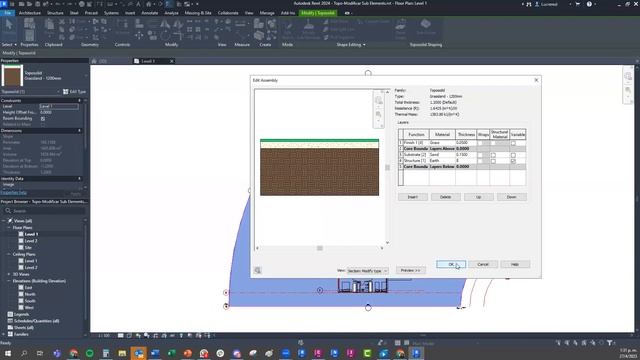Click the Revit home icon in quick access

[149, 4]
